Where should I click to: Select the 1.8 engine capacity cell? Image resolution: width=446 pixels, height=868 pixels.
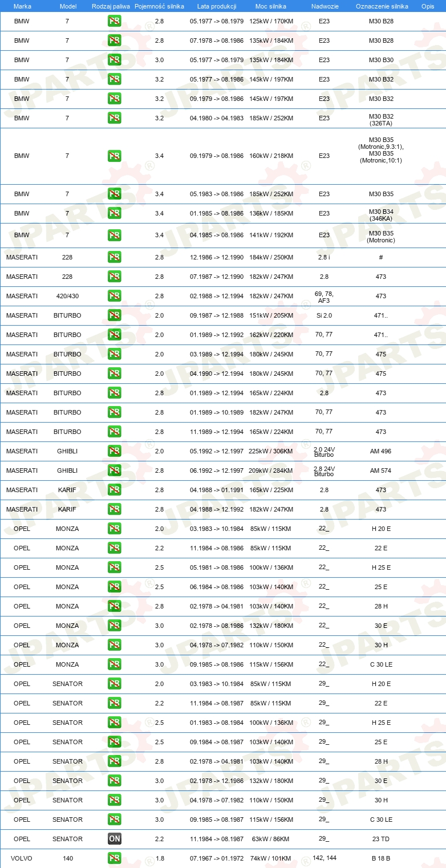(x=159, y=858)
